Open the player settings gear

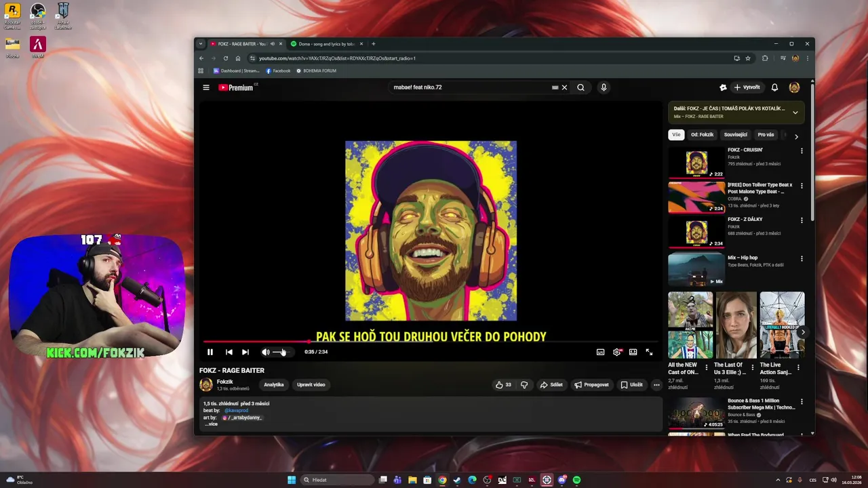(616, 352)
